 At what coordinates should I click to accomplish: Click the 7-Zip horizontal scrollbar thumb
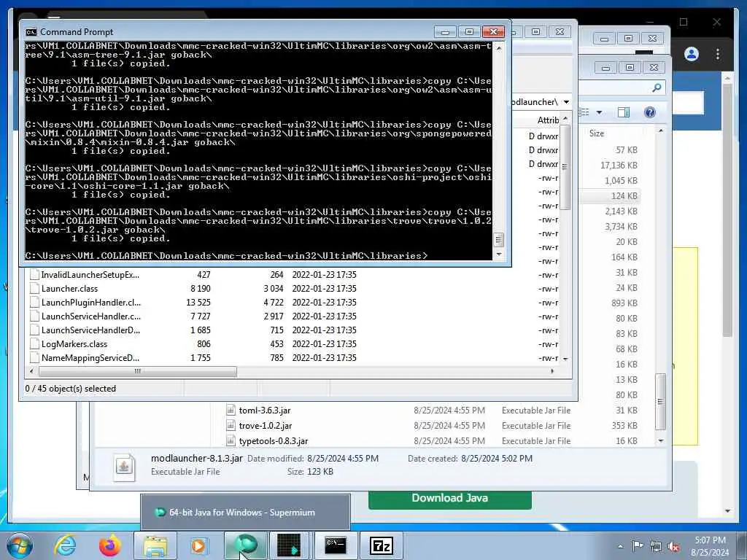(x=138, y=371)
